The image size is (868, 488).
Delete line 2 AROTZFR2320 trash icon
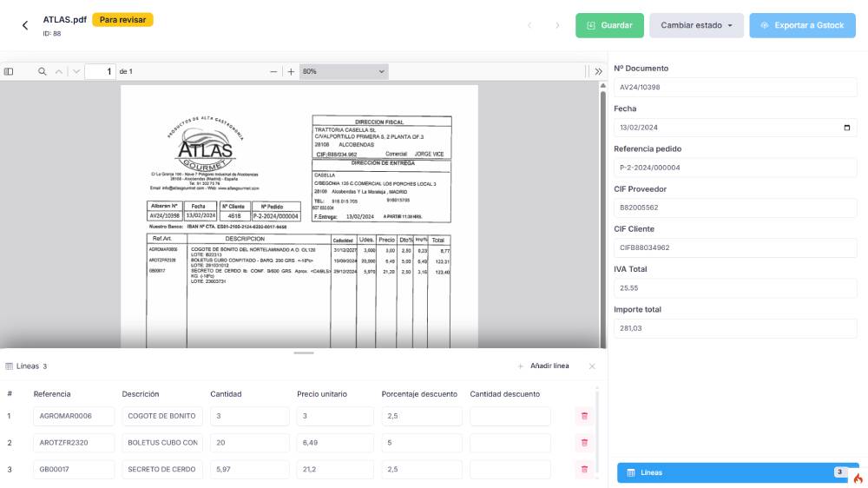pos(584,443)
